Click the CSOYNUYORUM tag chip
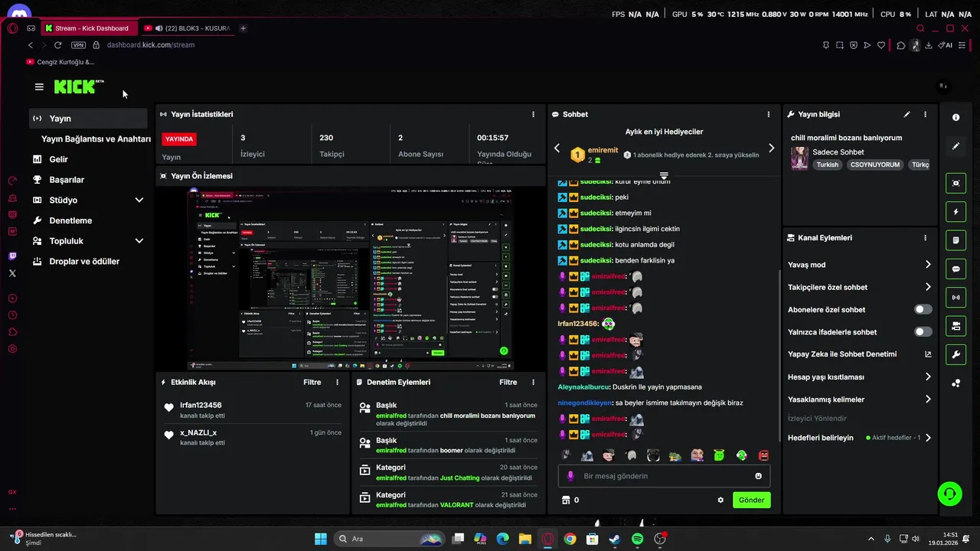 click(x=875, y=165)
